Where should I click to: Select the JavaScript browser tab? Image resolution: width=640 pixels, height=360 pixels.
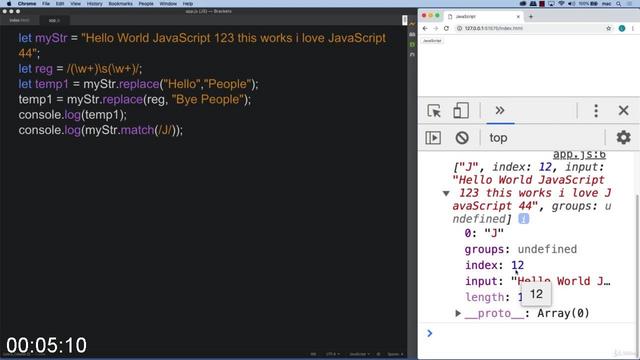(483, 17)
